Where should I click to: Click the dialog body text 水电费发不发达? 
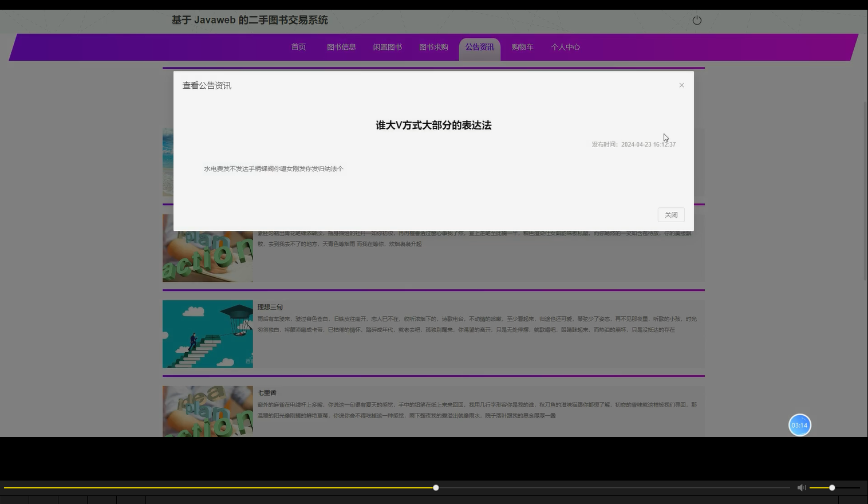pos(274,169)
